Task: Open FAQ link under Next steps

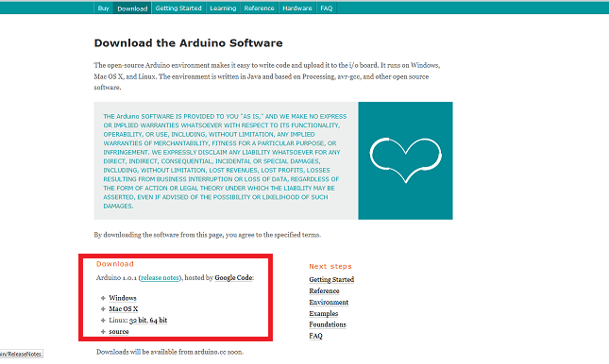Action: click(x=315, y=336)
